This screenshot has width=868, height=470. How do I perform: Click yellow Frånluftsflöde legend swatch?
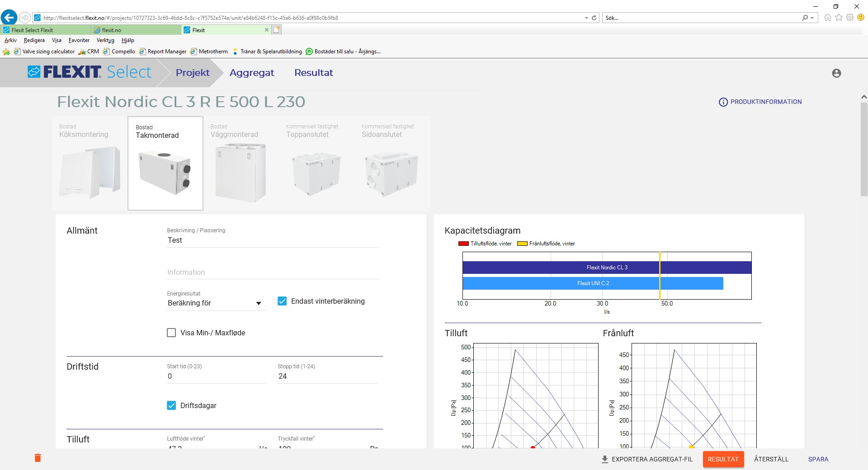pos(522,244)
